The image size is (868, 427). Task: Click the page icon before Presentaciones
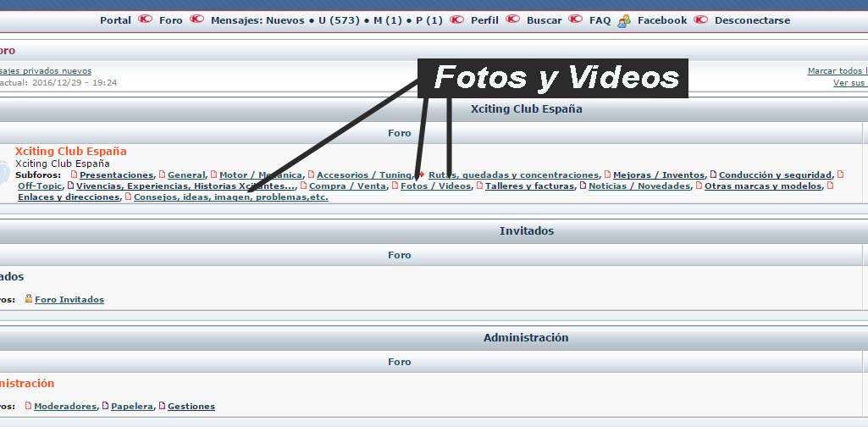coord(74,175)
